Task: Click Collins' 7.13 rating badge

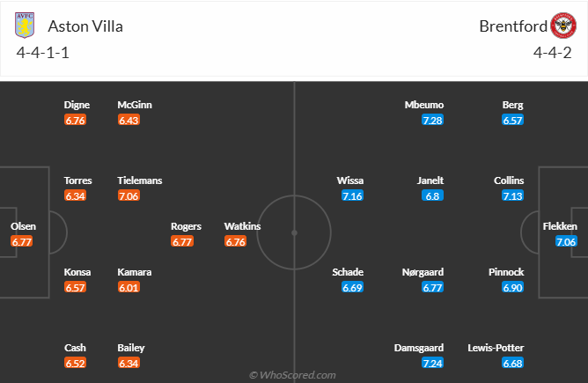Action: click(x=512, y=195)
